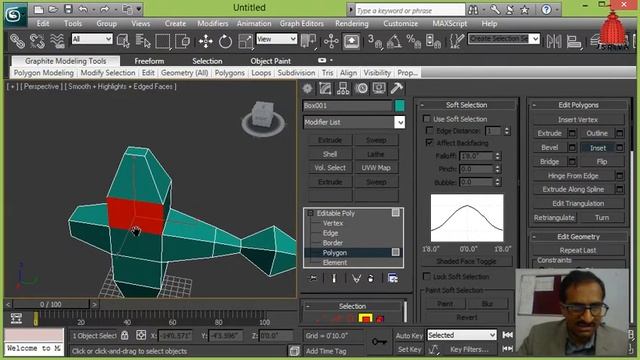Toggle Angle Snap icon
Viewport: 640px width, 360px height.
(394, 41)
